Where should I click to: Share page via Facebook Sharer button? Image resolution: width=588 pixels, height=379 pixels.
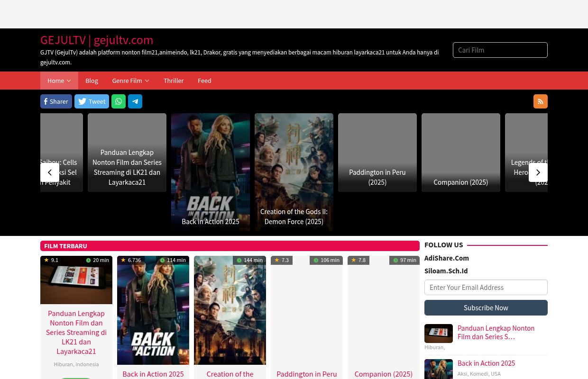[56, 101]
